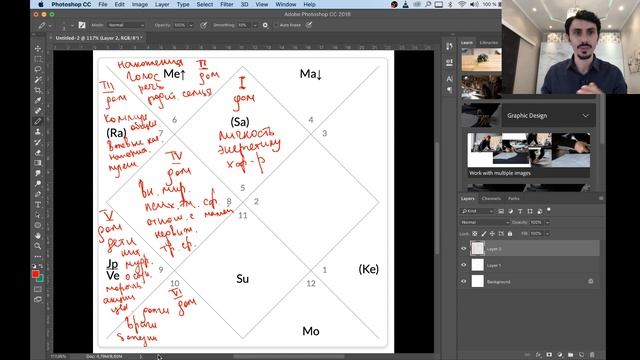640x360 pixels.
Task: Switch to the Paths tab
Action: point(514,198)
